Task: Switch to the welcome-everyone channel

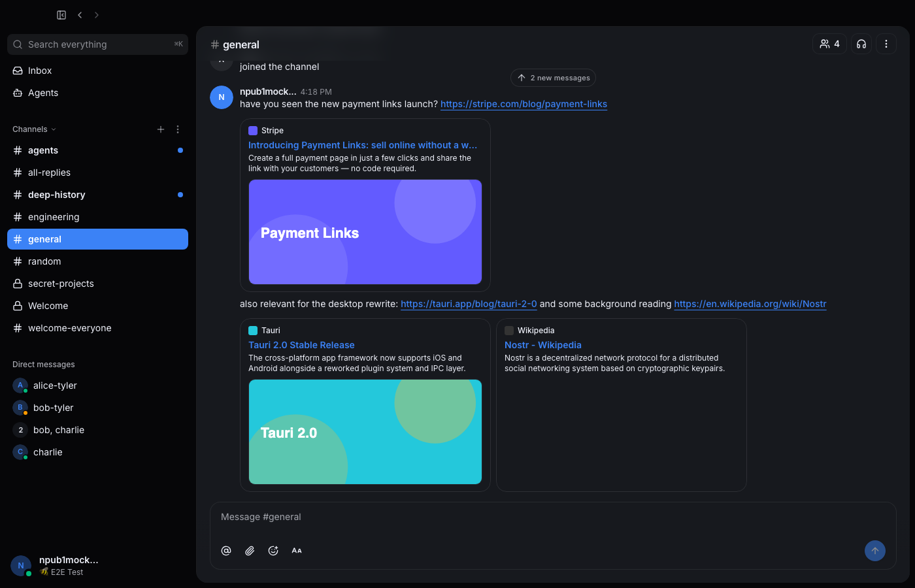Action: pos(97,328)
